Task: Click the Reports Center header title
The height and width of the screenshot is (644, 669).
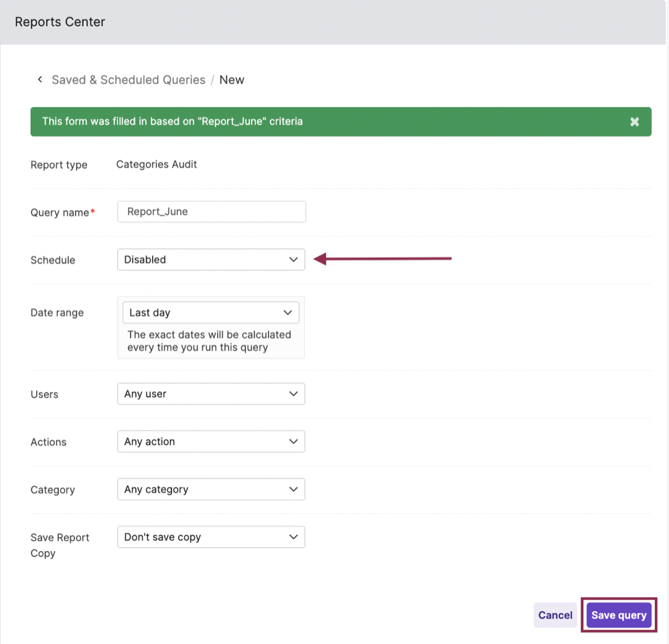Action: (x=60, y=22)
